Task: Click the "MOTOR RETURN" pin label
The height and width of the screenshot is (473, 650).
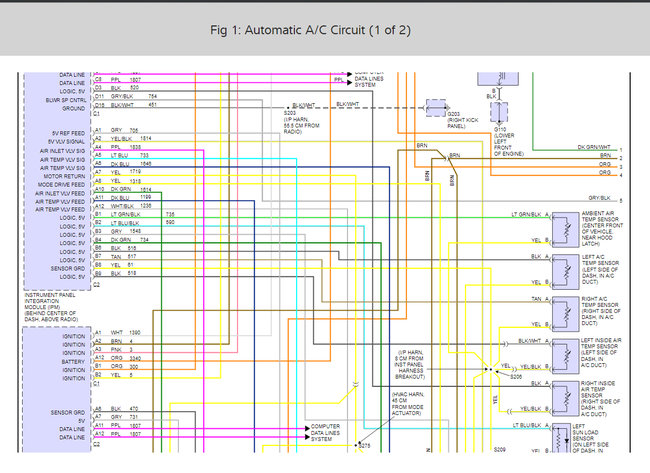Action: pyautogui.click(x=64, y=176)
